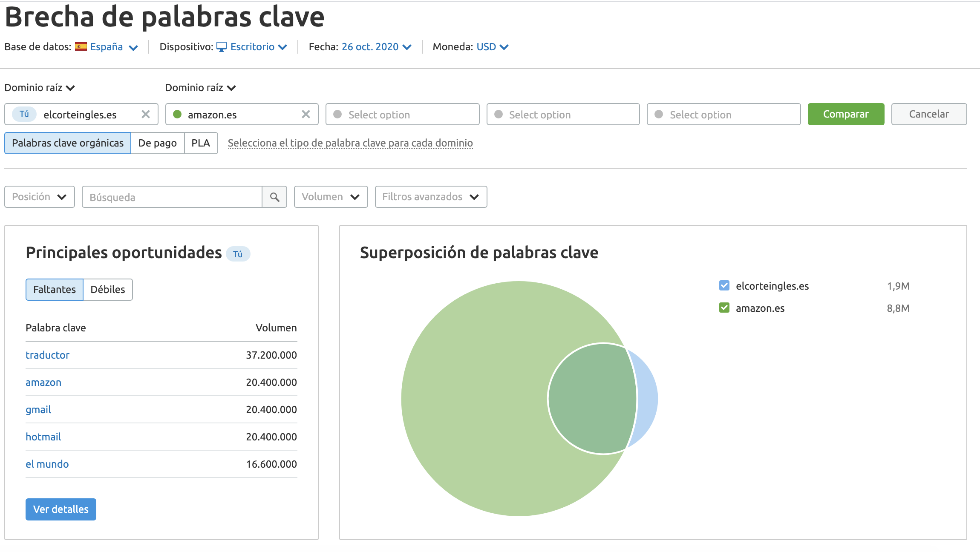Enable the Palabras clave orgánicas tab
The image size is (980, 552).
click(67, 143)
